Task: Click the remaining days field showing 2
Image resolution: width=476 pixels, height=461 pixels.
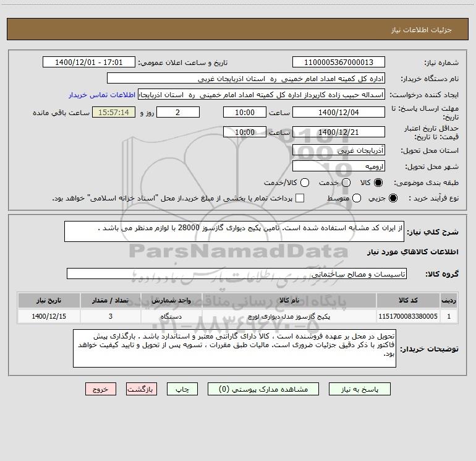Action: point(178,113)
